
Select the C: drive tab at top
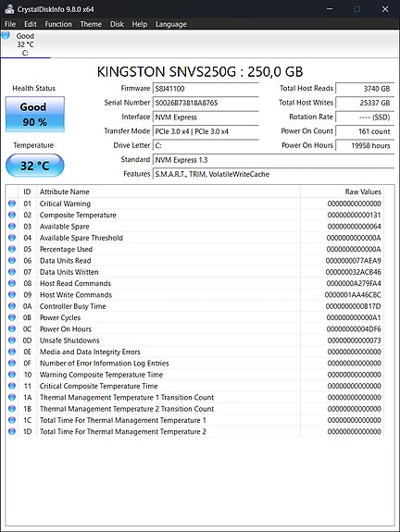[26, 44]
